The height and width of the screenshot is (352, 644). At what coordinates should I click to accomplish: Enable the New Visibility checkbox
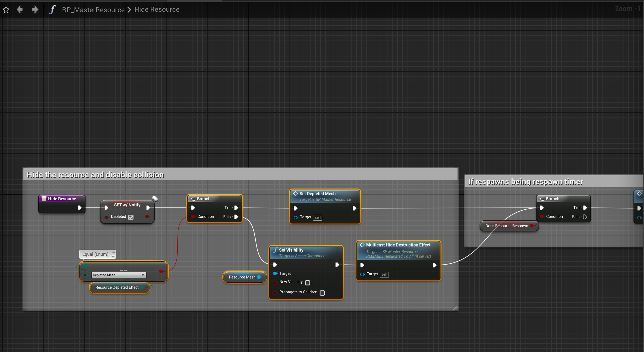(x=308, y=282)
